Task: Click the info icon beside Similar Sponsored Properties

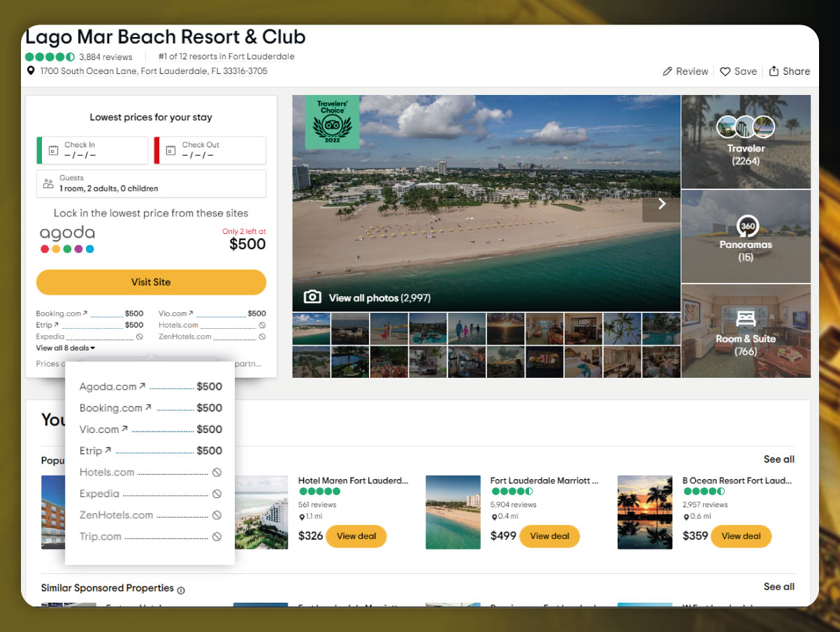Action: coord(181,590)
